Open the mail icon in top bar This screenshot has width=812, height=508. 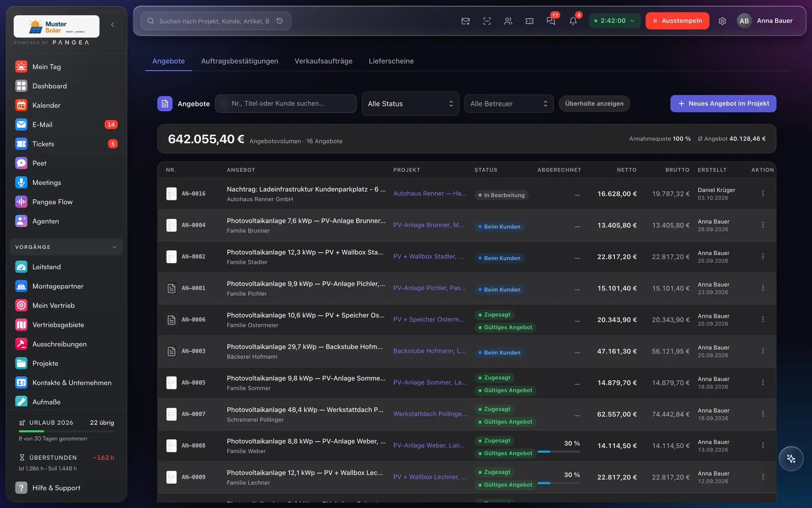click(x=465, y=21)
